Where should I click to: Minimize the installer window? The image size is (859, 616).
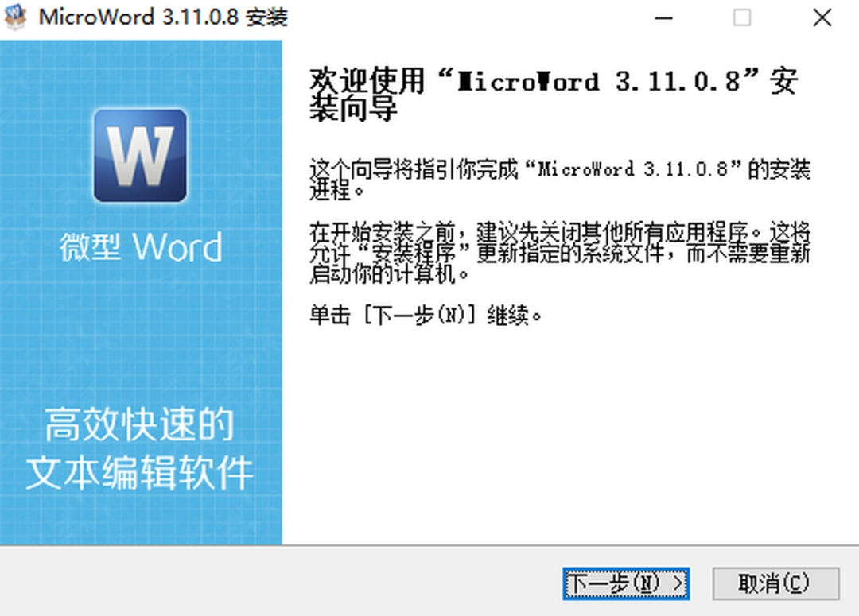click(664, 17)
